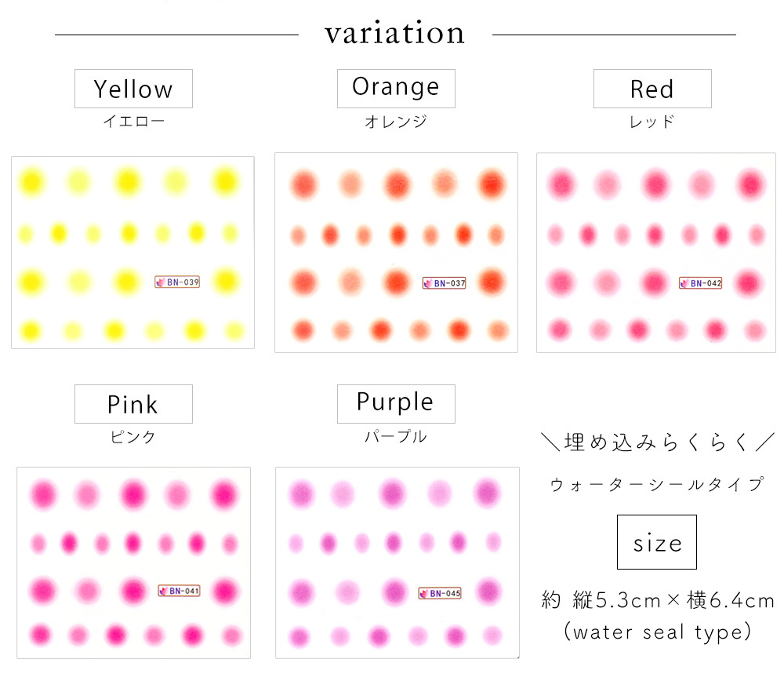This screenshot has width=784, height=699.
Task: Open the pink dot sticker sheet
Action: click(133, 562)
